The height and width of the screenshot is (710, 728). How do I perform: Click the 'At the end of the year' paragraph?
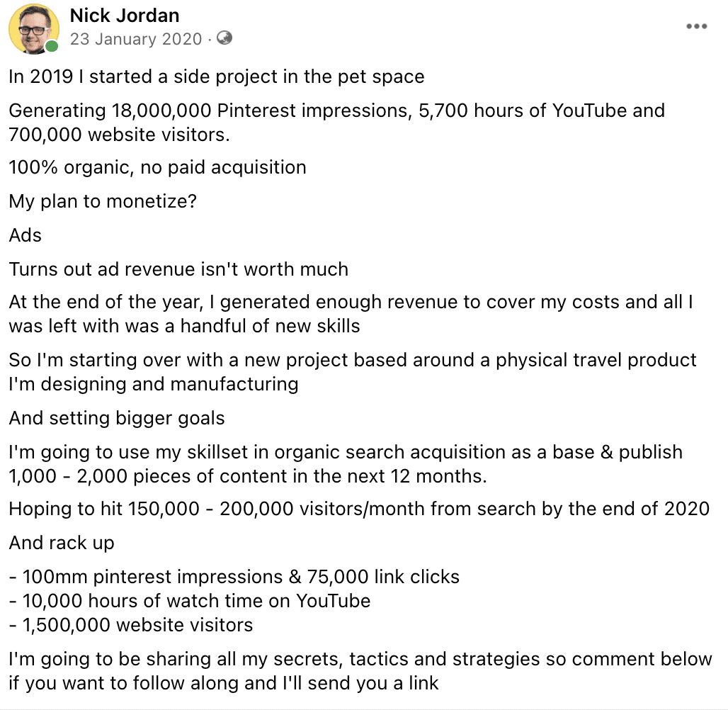tap(351, 314)
